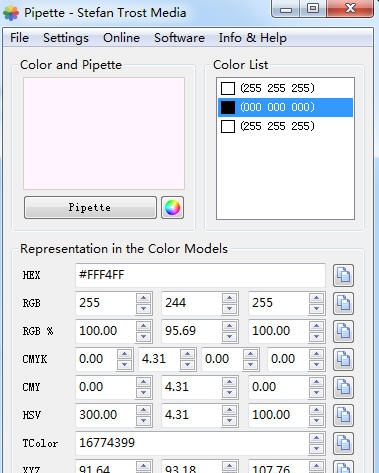Decrease RGB green value with down arrow

230,309
